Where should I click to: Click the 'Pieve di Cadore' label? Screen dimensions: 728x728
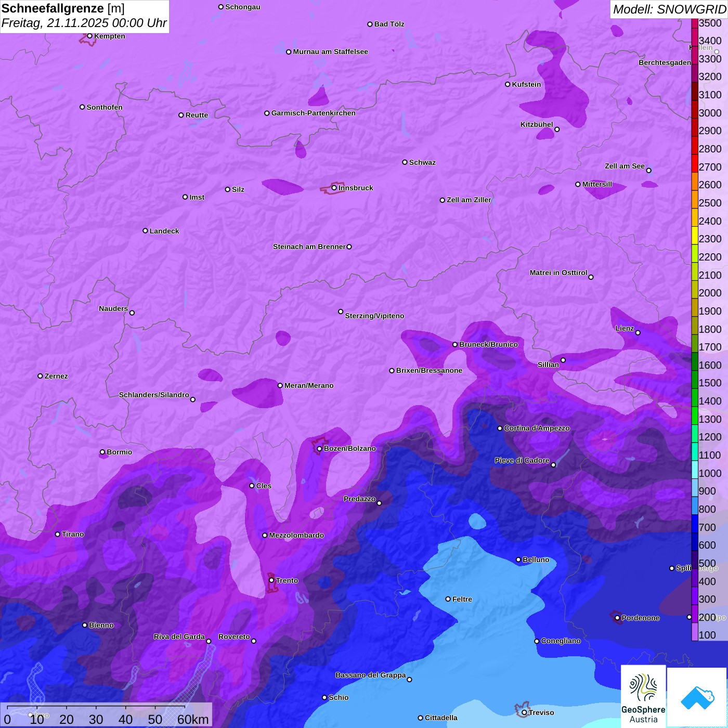point(522,460)
